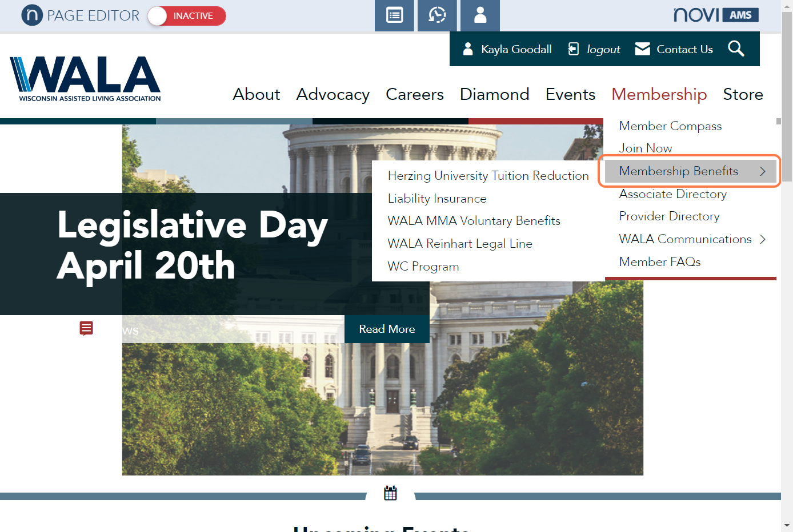Click the Novi circular logo icon

click(x=32, y=15)
